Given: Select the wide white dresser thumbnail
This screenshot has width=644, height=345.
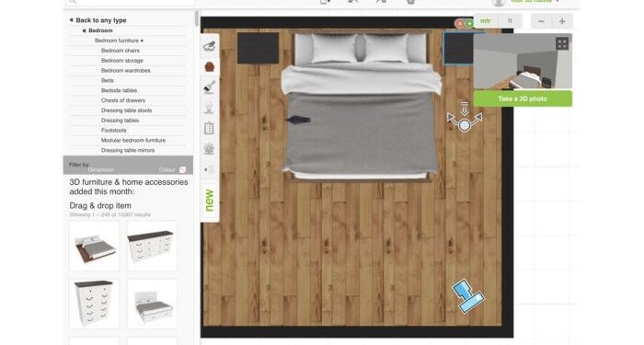Looking at the screenshot, I should [x=152, y=246].
